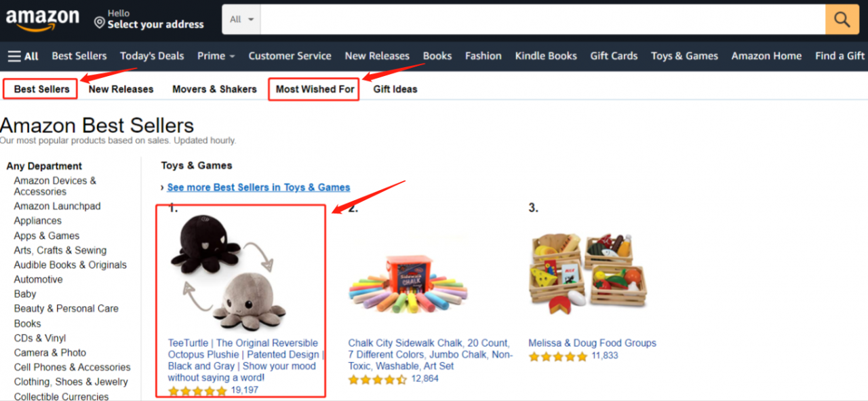The height and width of the screenshot is (401, 868).
Task: Click the search text field
Action: click(542, 19)
